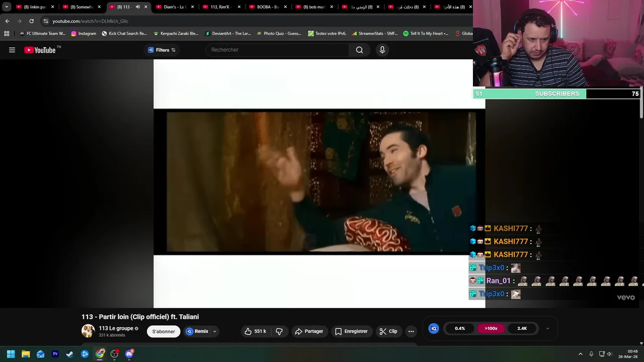
Task: Switch to the Somewhere tab
Action: 82,7
